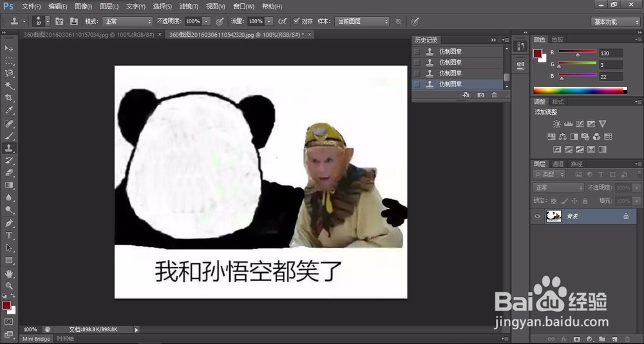Select the Brush tool
The width and height of the screenshot is (644, 344).
pyautogui.click(x=9, y=136)
